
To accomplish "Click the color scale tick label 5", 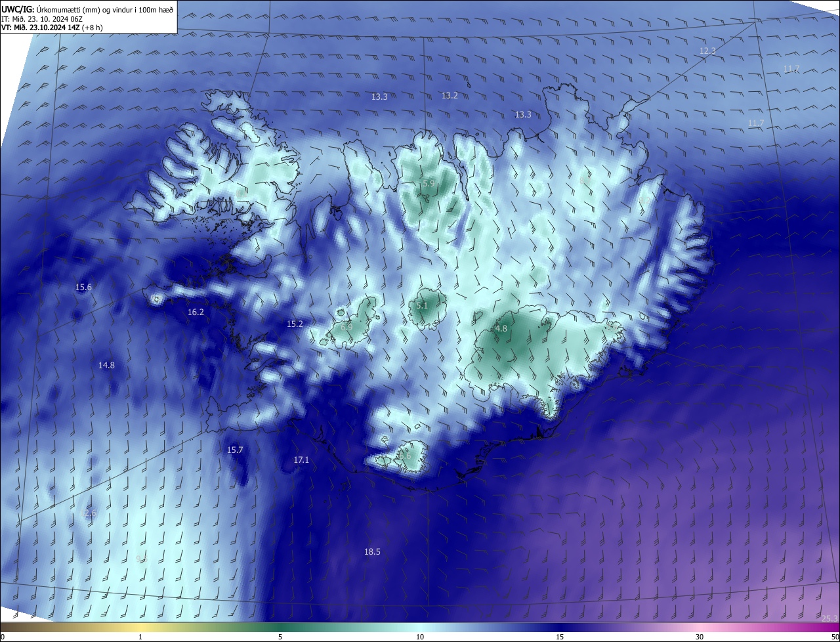I will point(280,637).
